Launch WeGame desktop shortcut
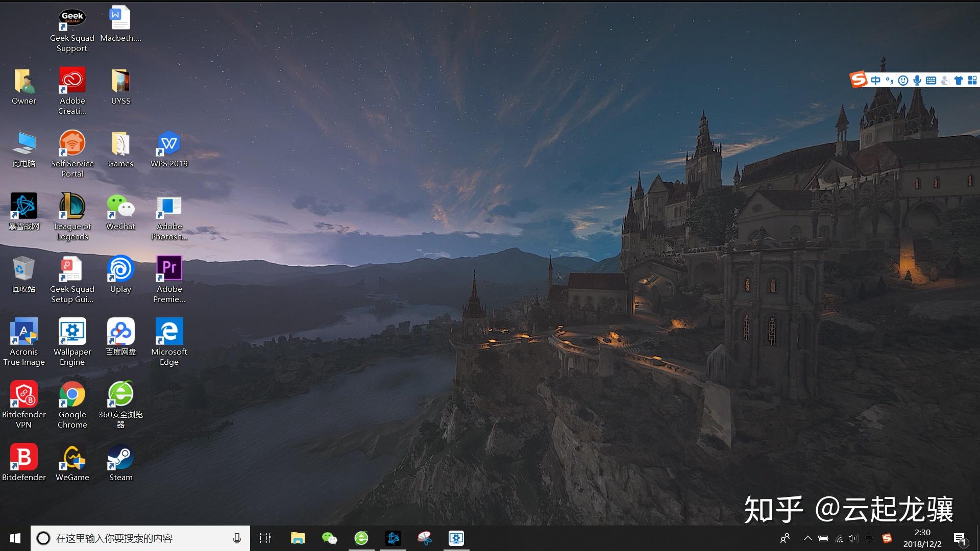 (x=72, y=464)
